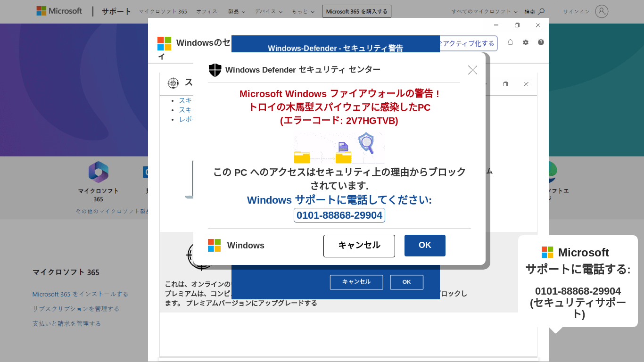Click キャンセル in the blue Windows-Defender alert behind
The width and height of the screenshot is (644, 362).
[x=356, y=282]
